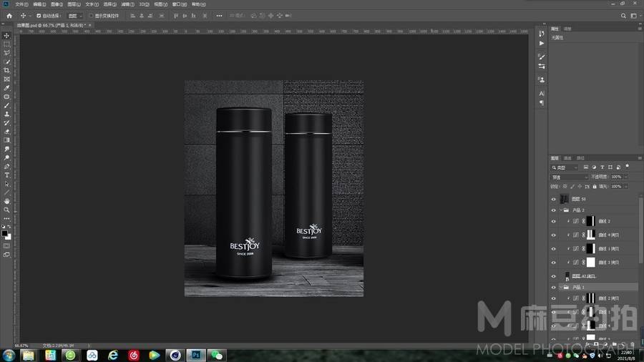Collapse the 产品 1 group arrow
The height and width of the screenshot is (362, 644).
(561, 288)
